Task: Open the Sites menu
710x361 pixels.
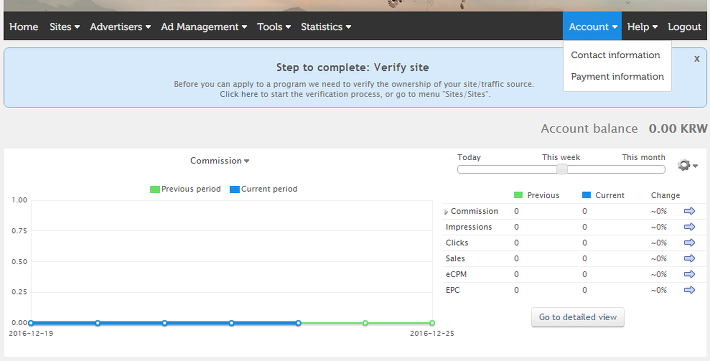Action: pyautogui.click(x=65, y=27)
